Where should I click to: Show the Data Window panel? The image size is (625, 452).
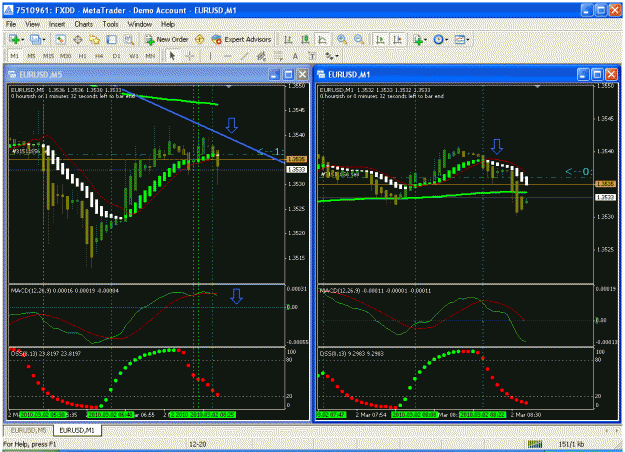(78, 39)
